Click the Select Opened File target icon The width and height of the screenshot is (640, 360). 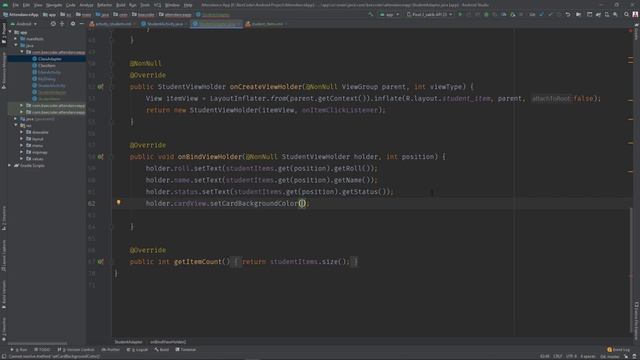[53, 24]
